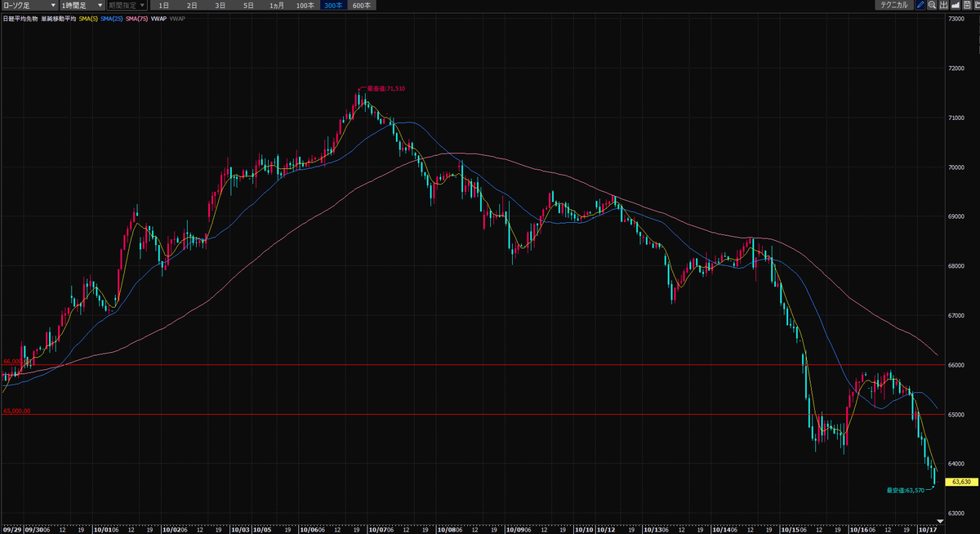980x534 pixels.
Task: Click the white down-triangle beside the price axis
Action: pos(939,520)
